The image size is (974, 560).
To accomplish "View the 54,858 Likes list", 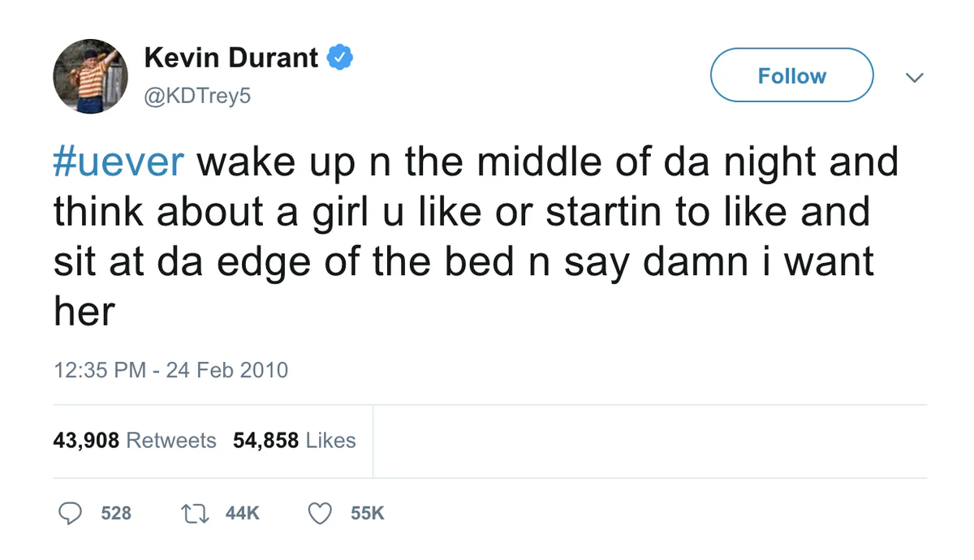I will point(294,441).
